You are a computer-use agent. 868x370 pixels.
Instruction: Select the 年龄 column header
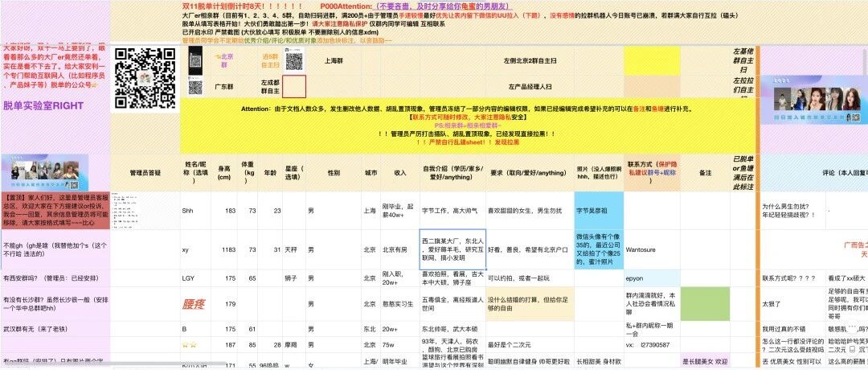click(270, 173)
